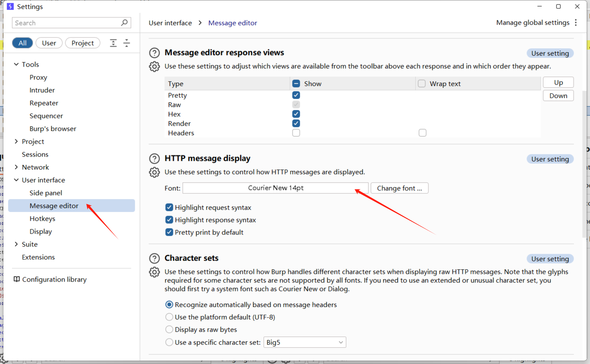590x364 pixels.
Task: Click the expand all sections icon
Action: click(113, 43)
